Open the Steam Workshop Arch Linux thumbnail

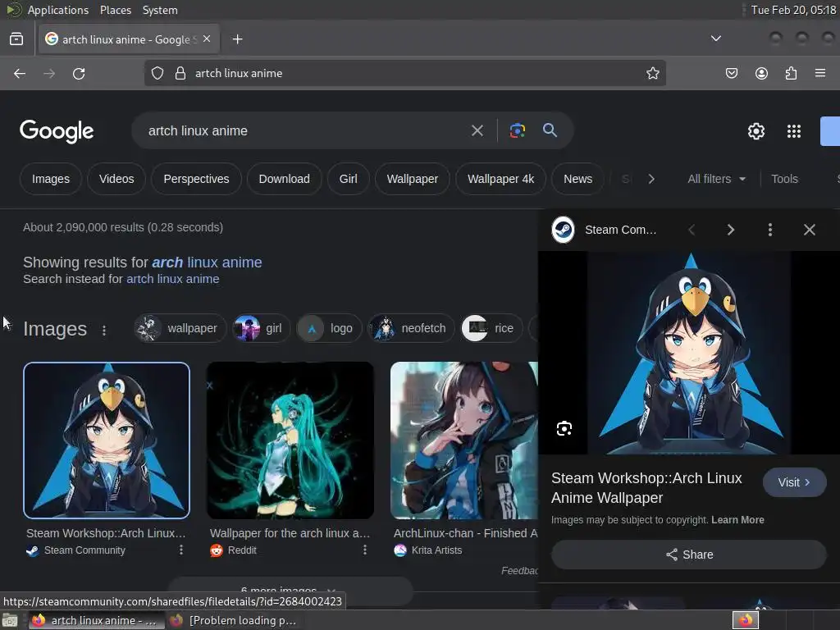[x=107, y=441]
